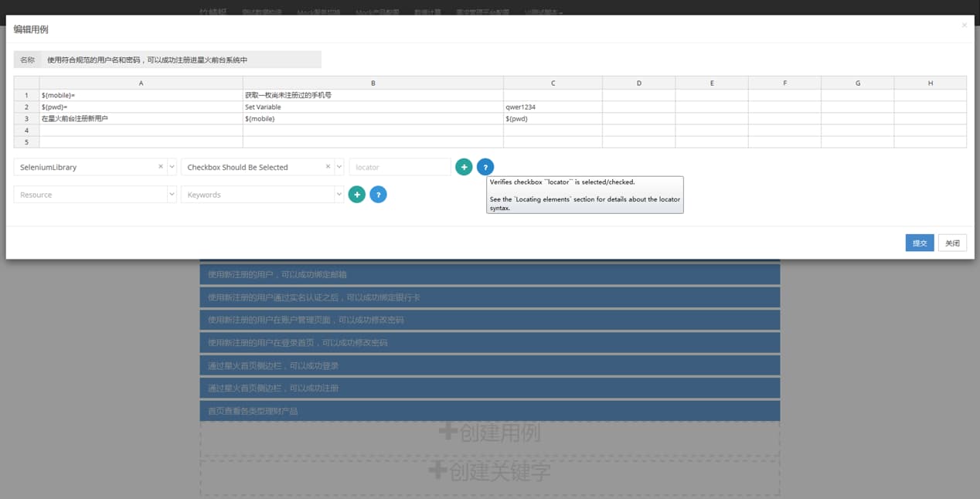The width and height of the screenshot is (980, 499).
Task: Click the 名称 test case name field
Action: (182, 59)
